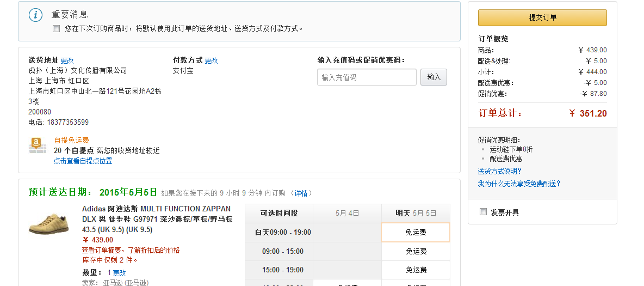Select 15:00 - 19:00 free shipping slot
The height and width of the screenshot is (286, 644).
pos(416,270)
